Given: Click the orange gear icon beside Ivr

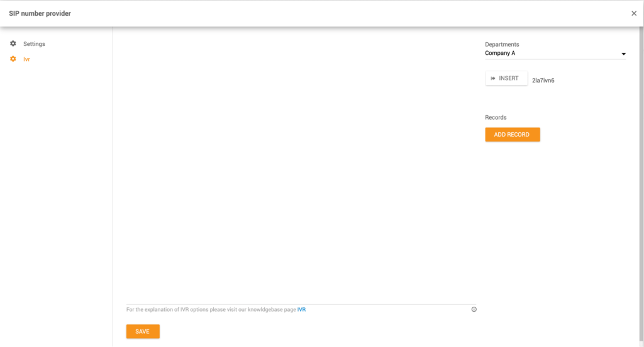Looking at the screenshot, I should [x=13, y=59].
